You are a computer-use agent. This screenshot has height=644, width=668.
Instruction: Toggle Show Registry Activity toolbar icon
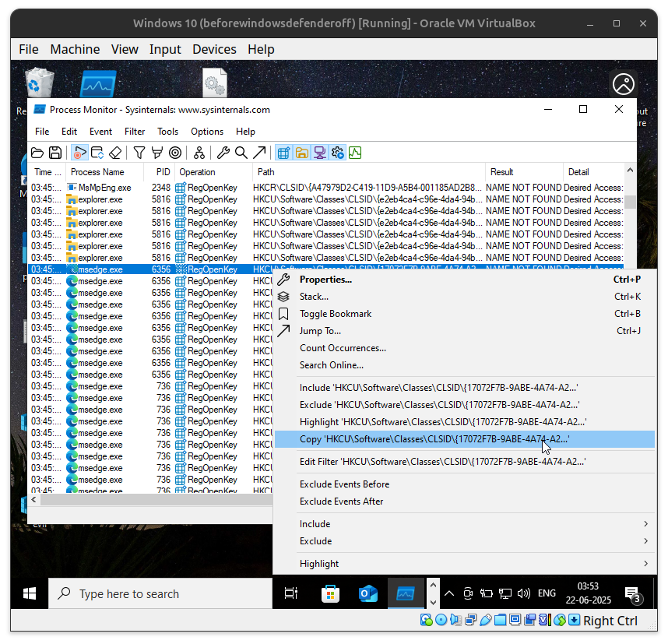pyautogui.click(x=283, y=153)
